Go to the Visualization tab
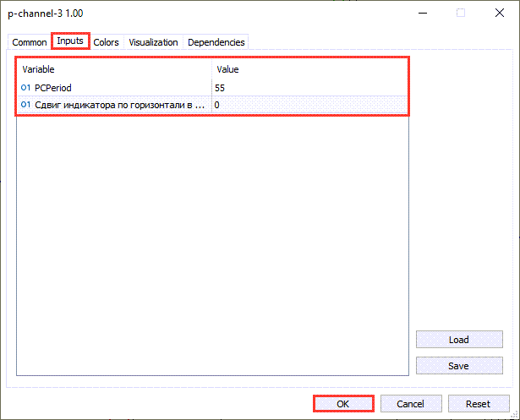520x420 pixels. (x=153, y=42)
